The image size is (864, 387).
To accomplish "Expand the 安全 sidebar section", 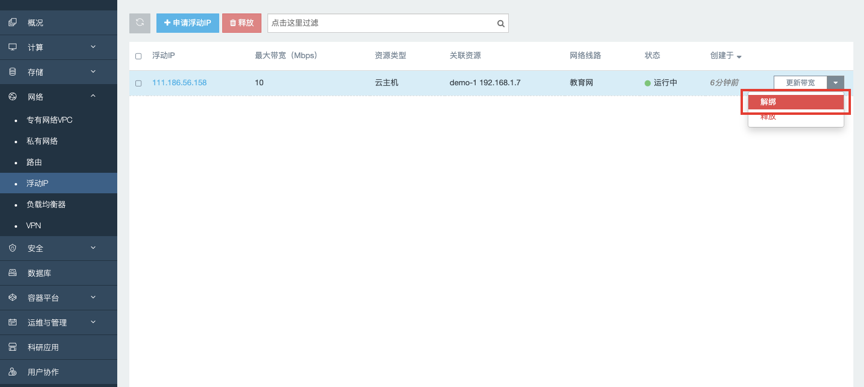I will coord(93,249).
